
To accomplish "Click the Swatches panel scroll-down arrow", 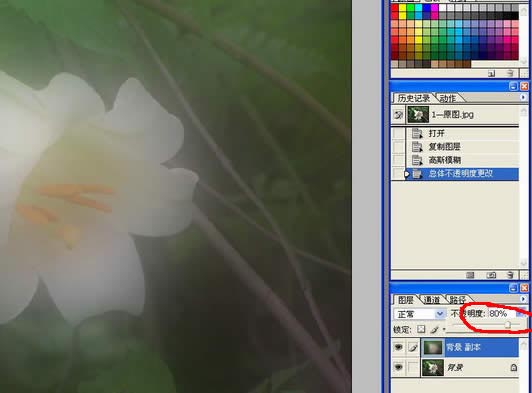I will (x=524, y=61).
